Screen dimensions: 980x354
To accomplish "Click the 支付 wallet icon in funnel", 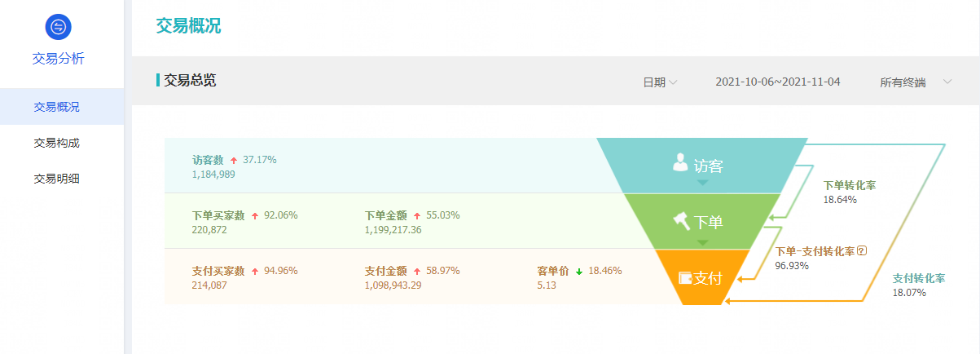I will [685, 277].
